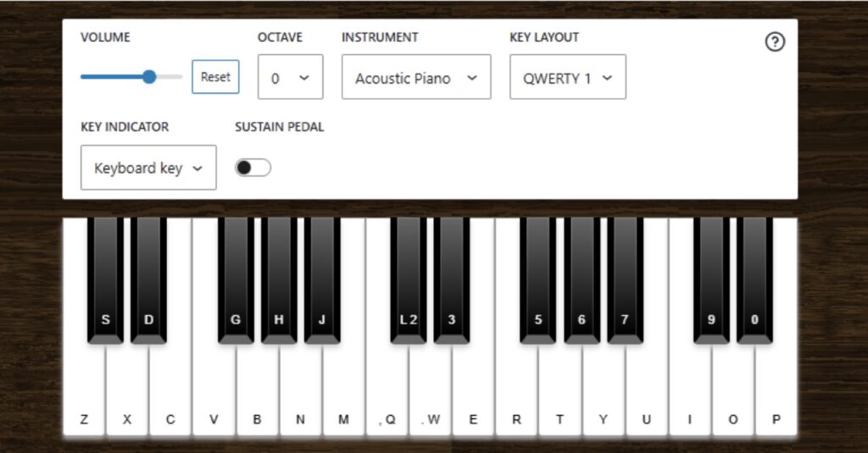Play the white key labeled M
The image size is (868, 453).
click(x=343, y=390)
